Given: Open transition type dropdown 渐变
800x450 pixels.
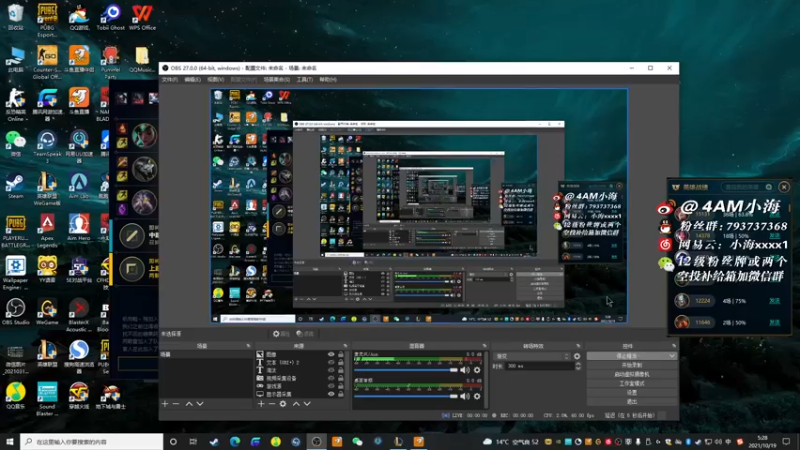Looking at the screenshot, I should (x=532, y=356).
